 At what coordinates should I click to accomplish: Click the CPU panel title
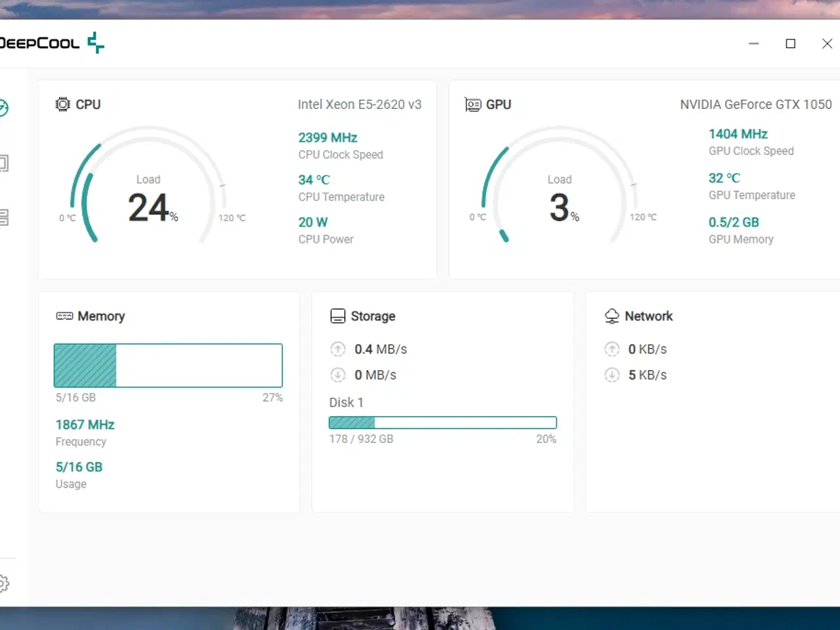[88, 104]
